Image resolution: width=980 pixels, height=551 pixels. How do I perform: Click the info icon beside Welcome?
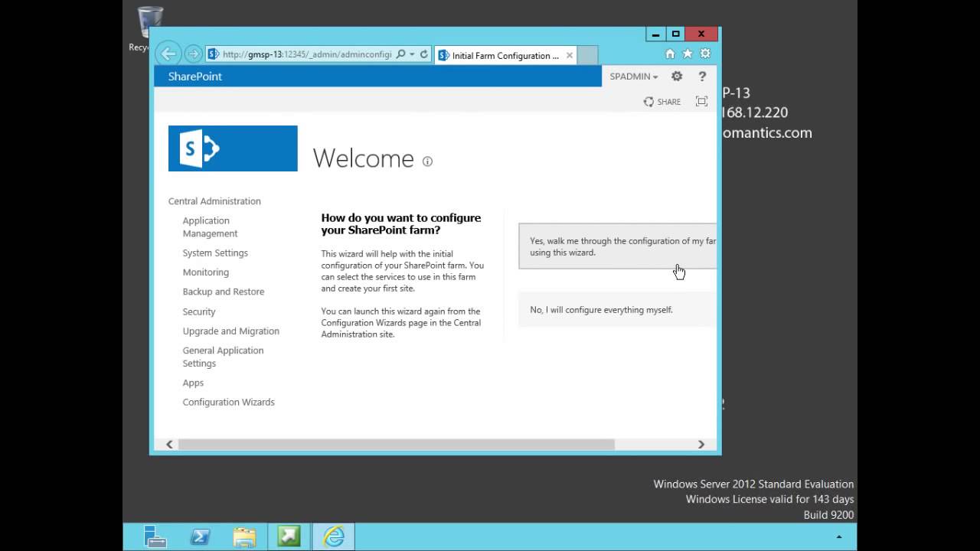coord(427,161)
